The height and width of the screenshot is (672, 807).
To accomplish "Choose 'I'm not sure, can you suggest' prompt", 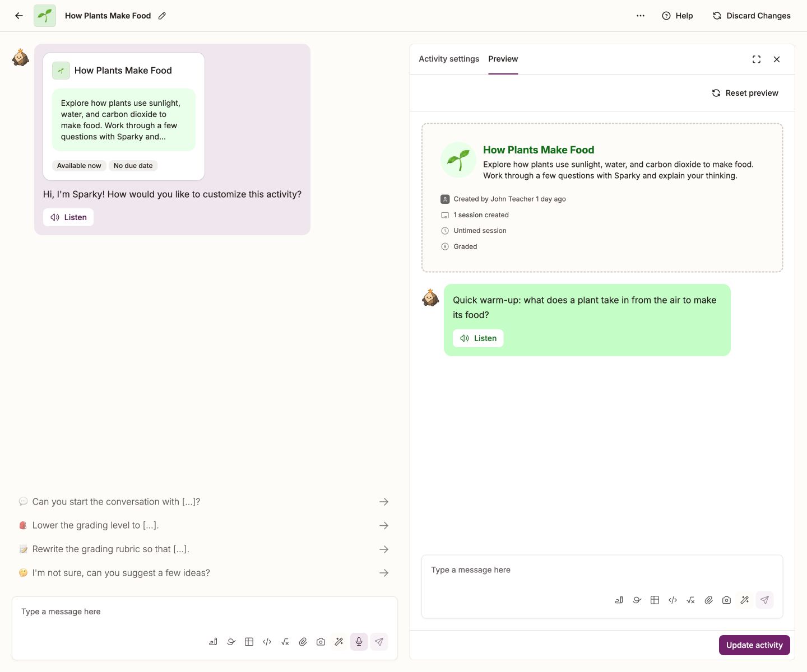I will click(204, 573).
